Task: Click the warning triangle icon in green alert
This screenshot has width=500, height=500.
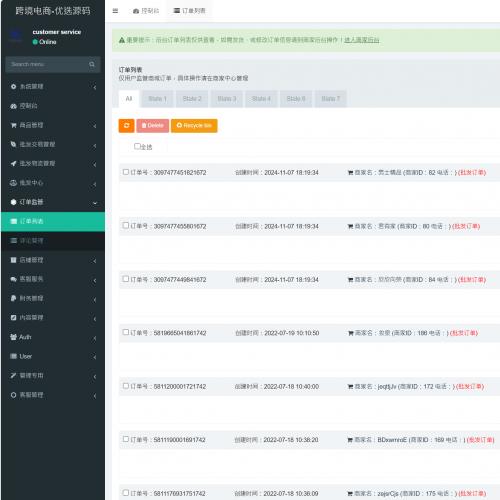Action: pos(122,40)
